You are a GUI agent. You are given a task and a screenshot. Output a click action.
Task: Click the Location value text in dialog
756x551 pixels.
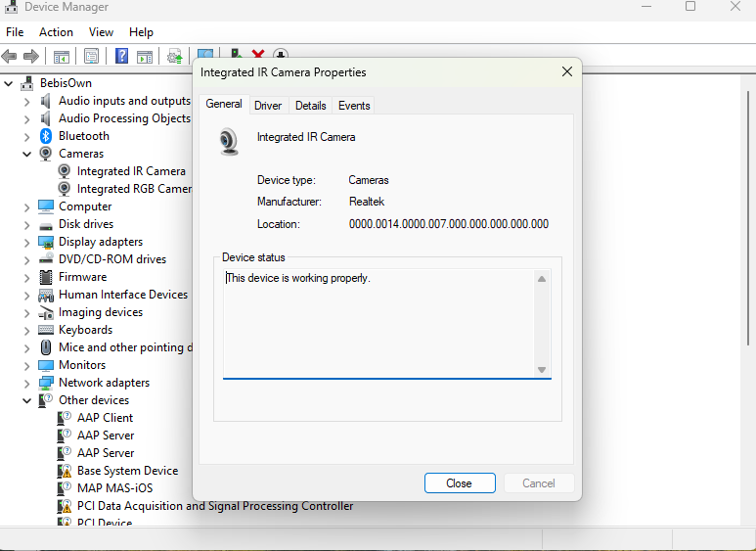click(448, 224)
